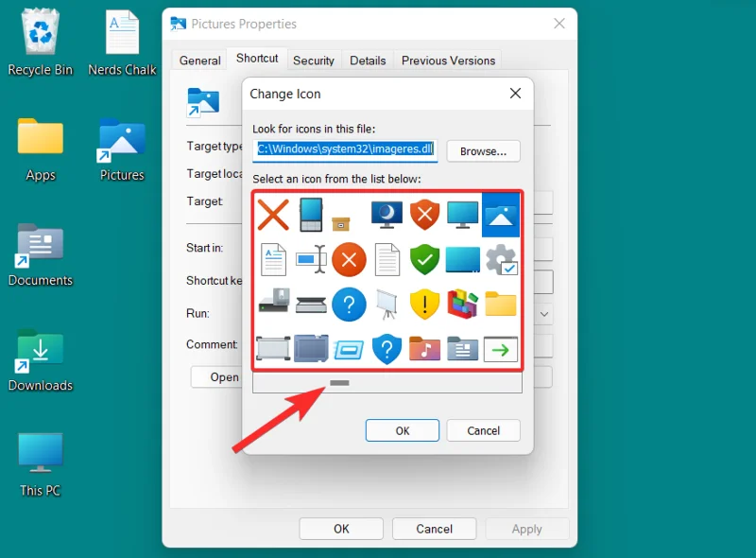Select the settings gear icon with checkmark
The width and height of the screenshot is (756, 558).
pyautogui.click(x=500, y=259)
